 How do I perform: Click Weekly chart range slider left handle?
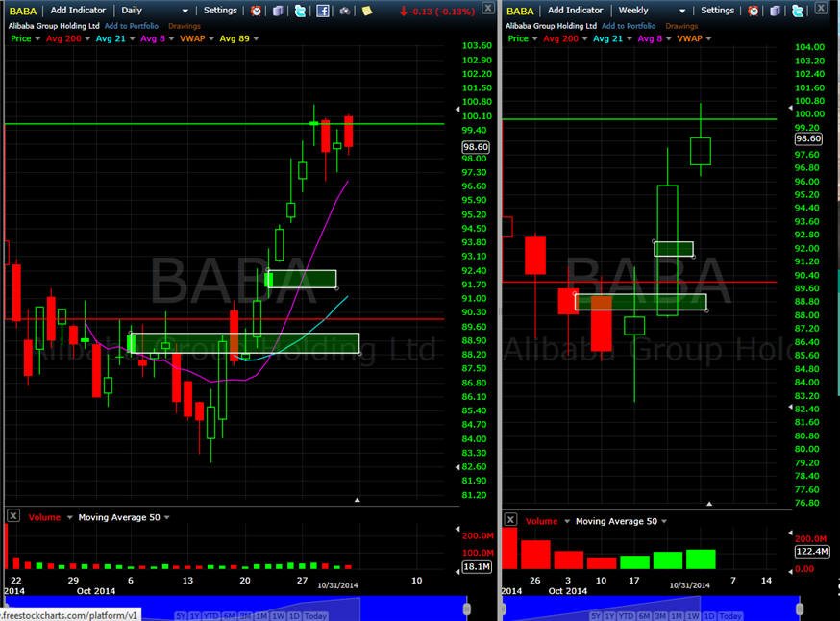[x=504, y=609]
